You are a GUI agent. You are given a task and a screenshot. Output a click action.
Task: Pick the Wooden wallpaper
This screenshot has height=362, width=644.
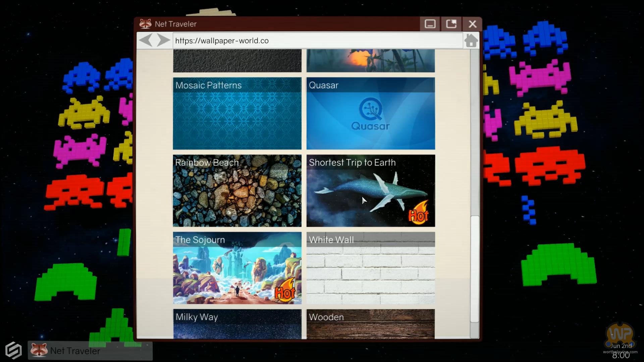coord(370,324)
